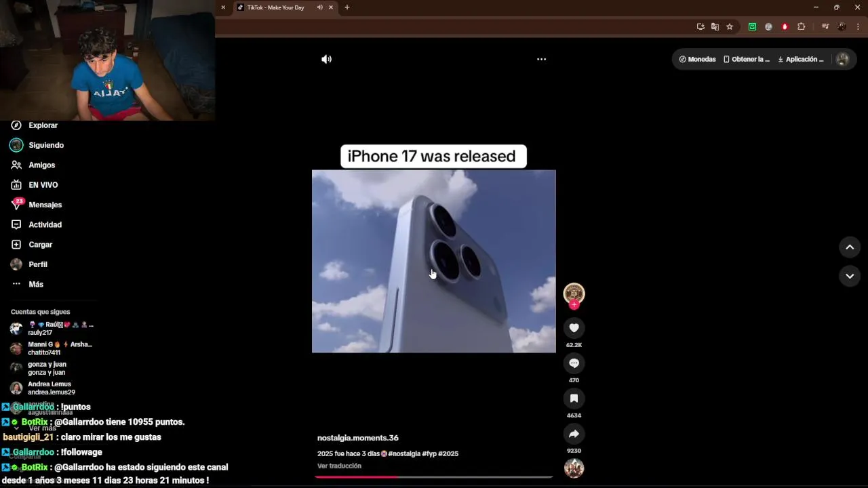Close the TikTok browser tab
Image resolution: width=868 pixels, height=488 pixels.
point(331,7)
